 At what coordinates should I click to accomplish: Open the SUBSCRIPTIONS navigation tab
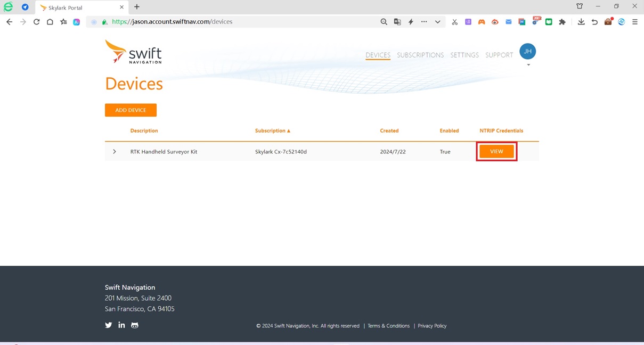click(420, 55)
